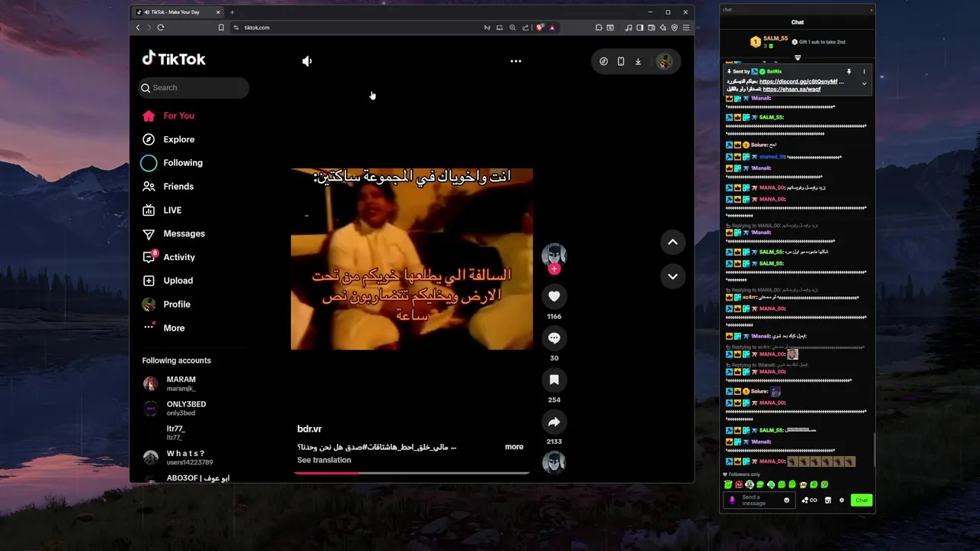Screen dimensions: 980x551
Task: Open the browser zoom magnifier icon
Action: [x=512, y=28]
